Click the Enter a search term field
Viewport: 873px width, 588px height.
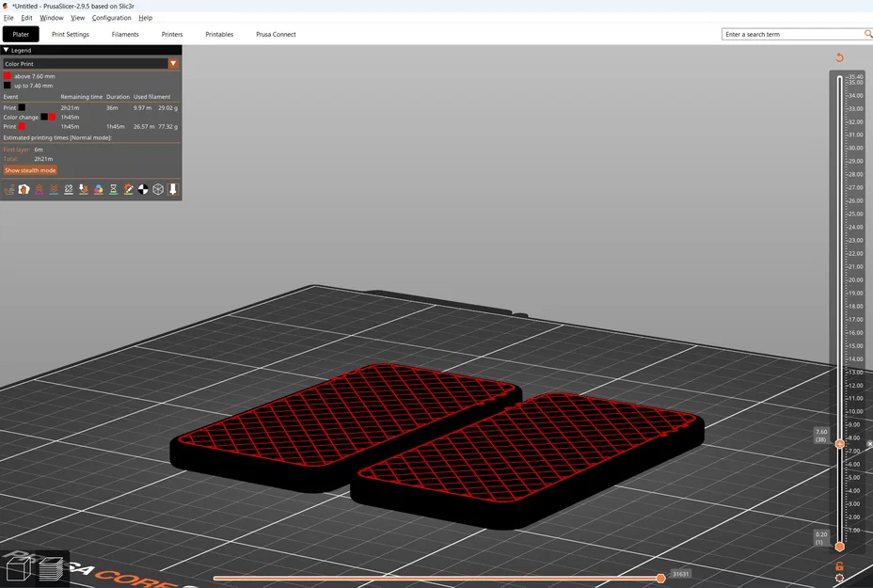[792, 34]
